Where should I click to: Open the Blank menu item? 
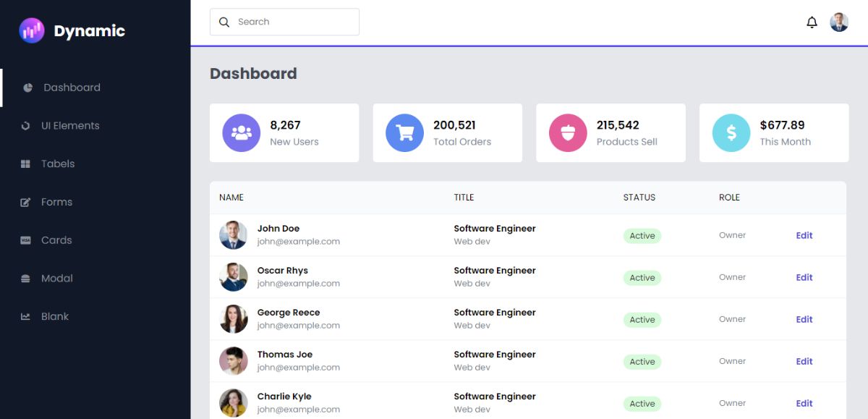[x=95, y=317]
